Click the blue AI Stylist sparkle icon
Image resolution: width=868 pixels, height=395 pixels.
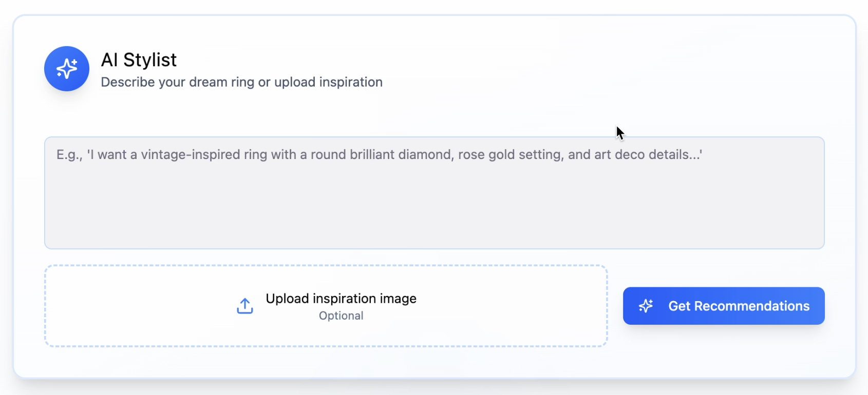[67, 69]
